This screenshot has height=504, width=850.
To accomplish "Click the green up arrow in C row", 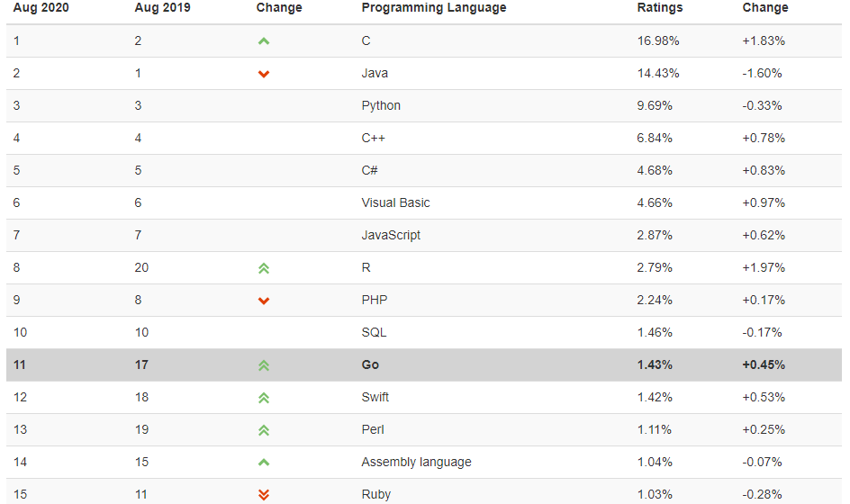I will tap(264, 41).
